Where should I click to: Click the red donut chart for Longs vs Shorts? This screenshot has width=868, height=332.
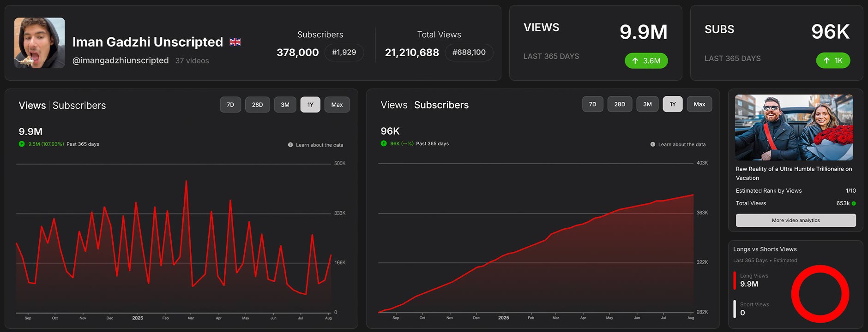pyautogui.click(x=820, y=294)
